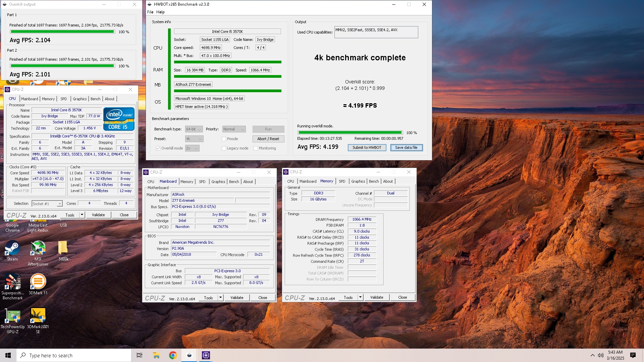Screen dimensions: 644x362
Task: Click Intel Core i5 logo in CPU-Z
Action: [119, 119]
